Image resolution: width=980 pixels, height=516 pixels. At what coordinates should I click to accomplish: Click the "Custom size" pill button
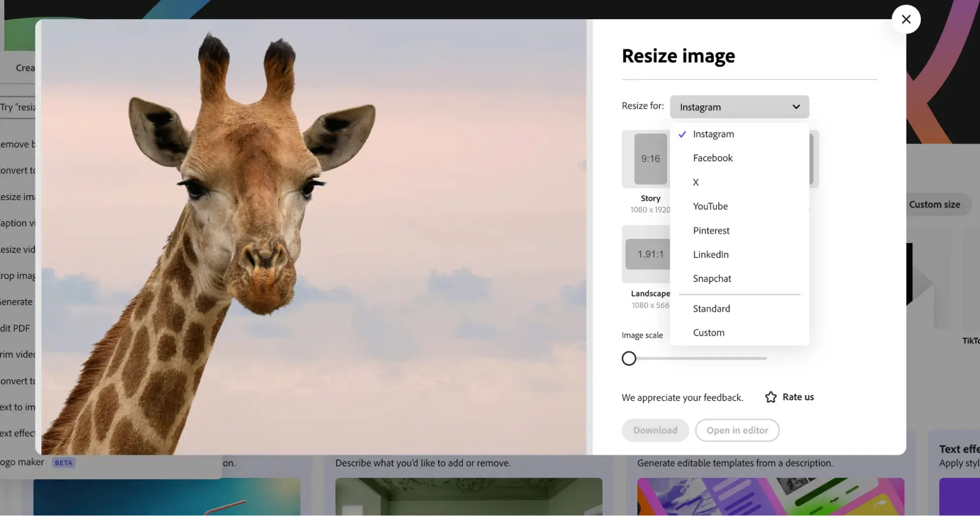point(934,204)
